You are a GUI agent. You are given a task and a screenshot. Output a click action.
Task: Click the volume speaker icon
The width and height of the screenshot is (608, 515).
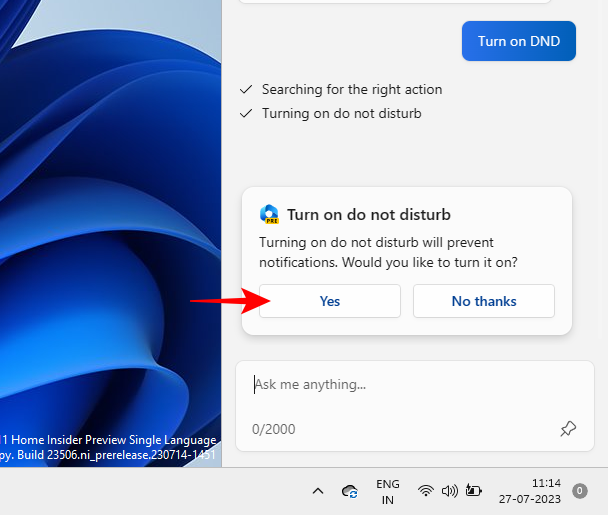(449, 491)
